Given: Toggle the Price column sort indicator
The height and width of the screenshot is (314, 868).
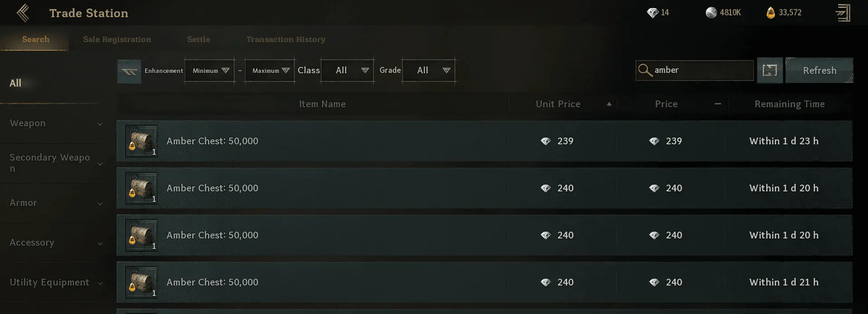Looking at the screenshot, I should click(x=717, y=104).
